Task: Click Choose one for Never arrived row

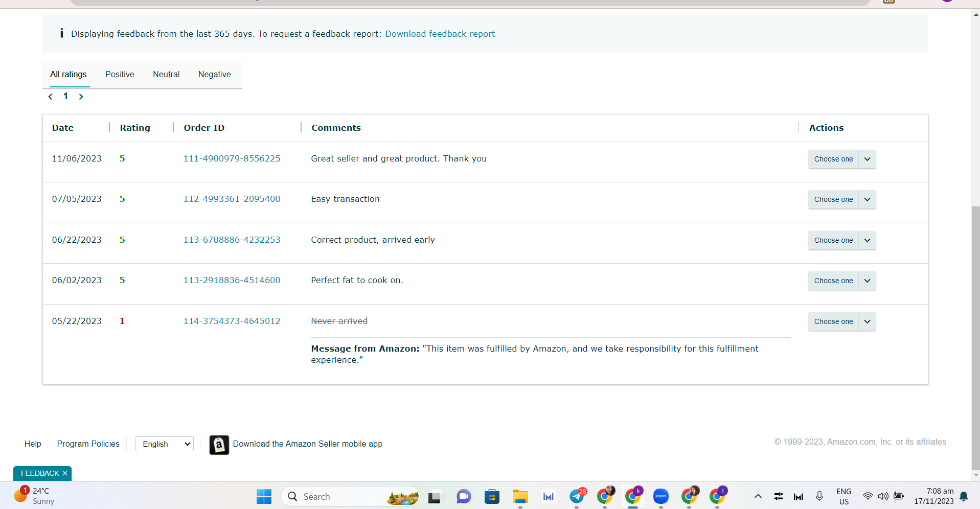Action: tap(833, 321)
